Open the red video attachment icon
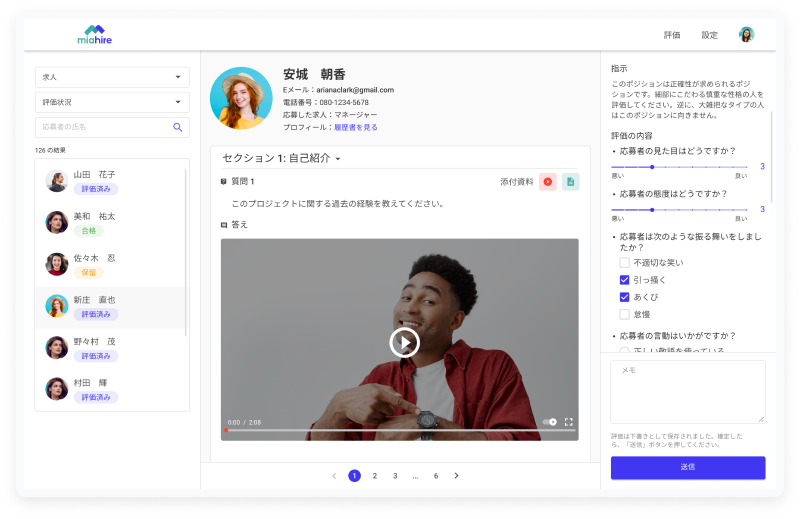This screenshot has width=800, height=519. [x=548, y=181]
